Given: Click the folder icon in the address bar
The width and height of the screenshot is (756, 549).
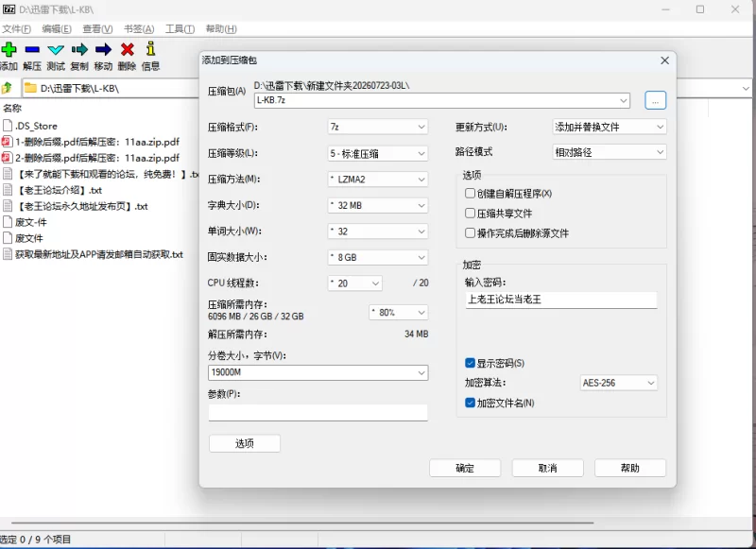Looking at the screenshot, I should [x=31, y=88].
